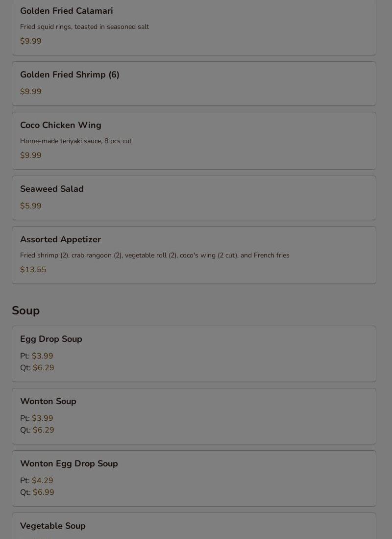Open the Wonton Egg Drop Soup item

pos(69,463)
